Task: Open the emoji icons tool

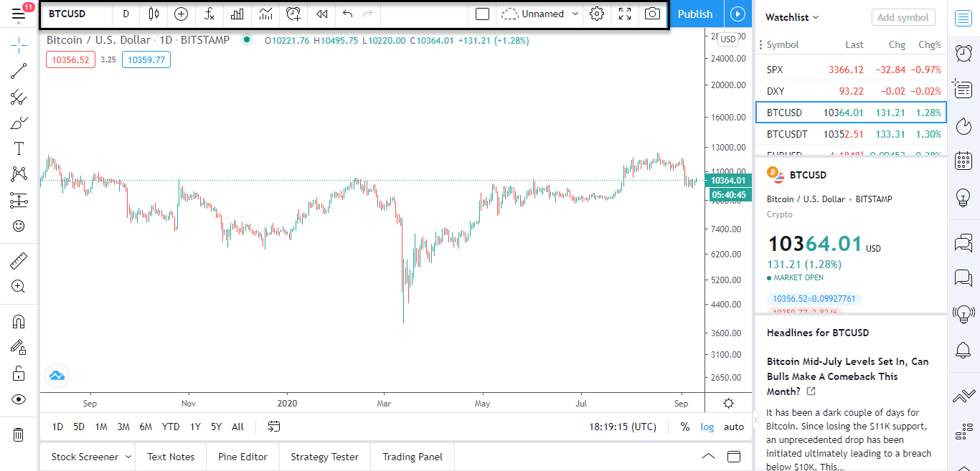Action: click(x=19, y=226)
